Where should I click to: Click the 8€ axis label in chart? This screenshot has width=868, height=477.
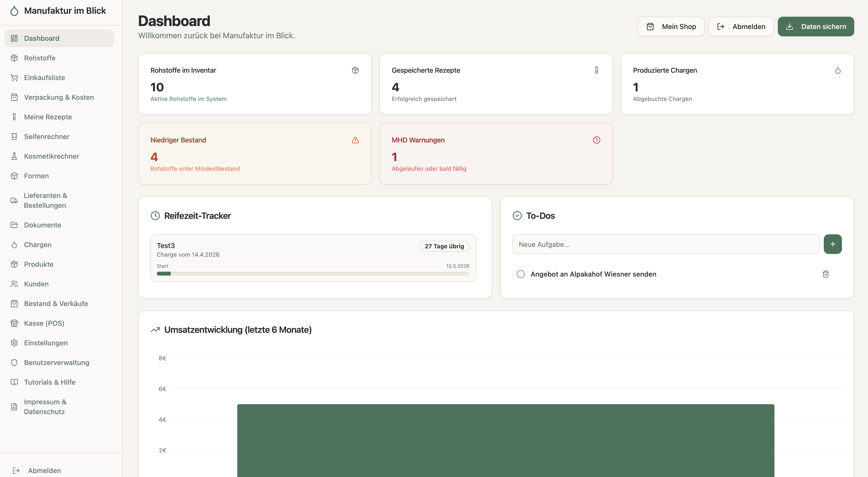[162, 358]
